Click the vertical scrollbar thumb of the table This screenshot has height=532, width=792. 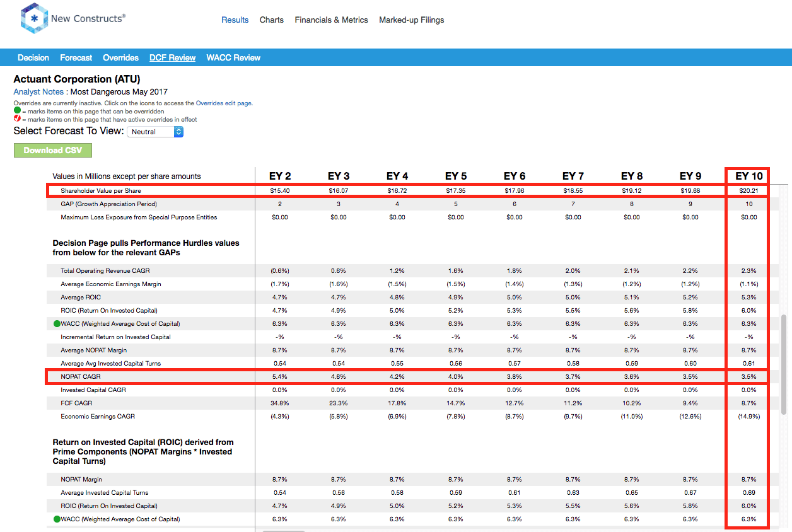(x=784, y=364)
